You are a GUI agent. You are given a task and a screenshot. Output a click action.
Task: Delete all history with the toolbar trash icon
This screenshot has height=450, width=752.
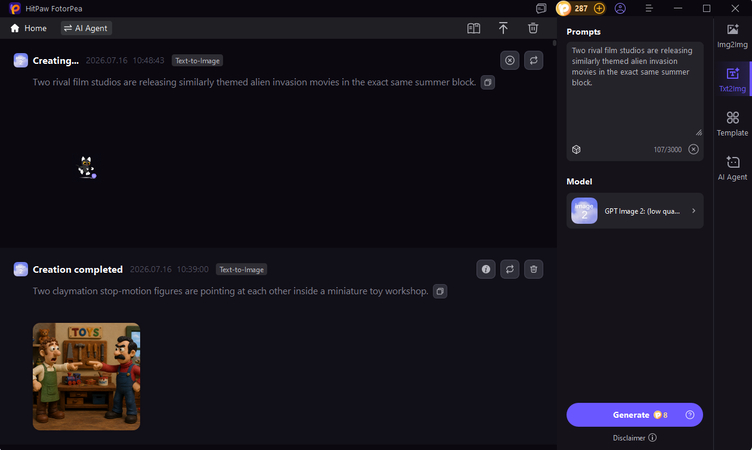[533, 28]
